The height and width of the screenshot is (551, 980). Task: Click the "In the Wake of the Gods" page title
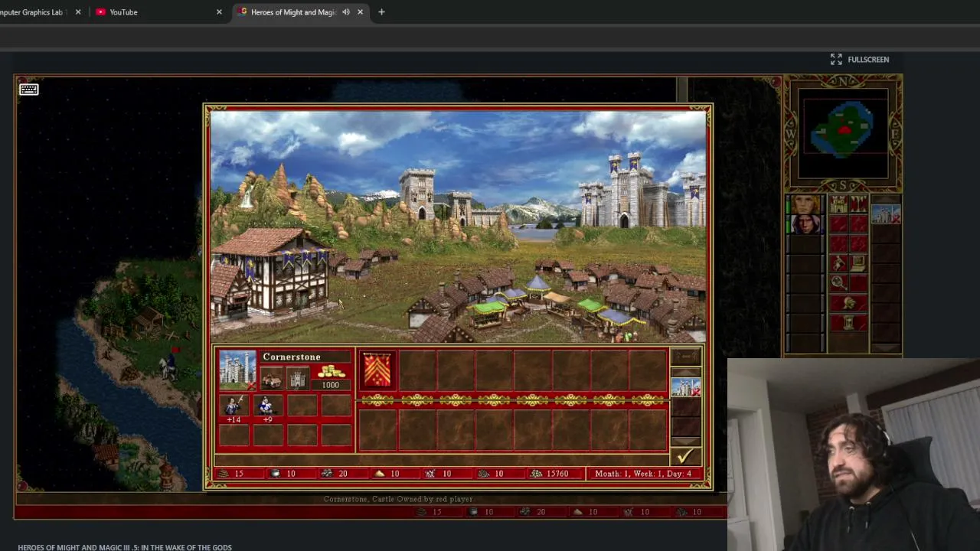125,547
